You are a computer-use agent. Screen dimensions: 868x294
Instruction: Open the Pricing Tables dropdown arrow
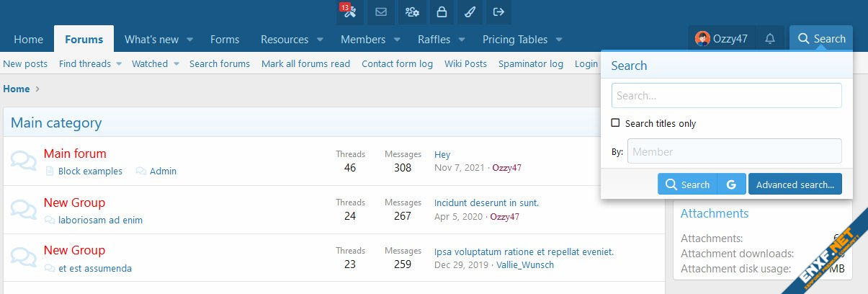coord(559,40)
